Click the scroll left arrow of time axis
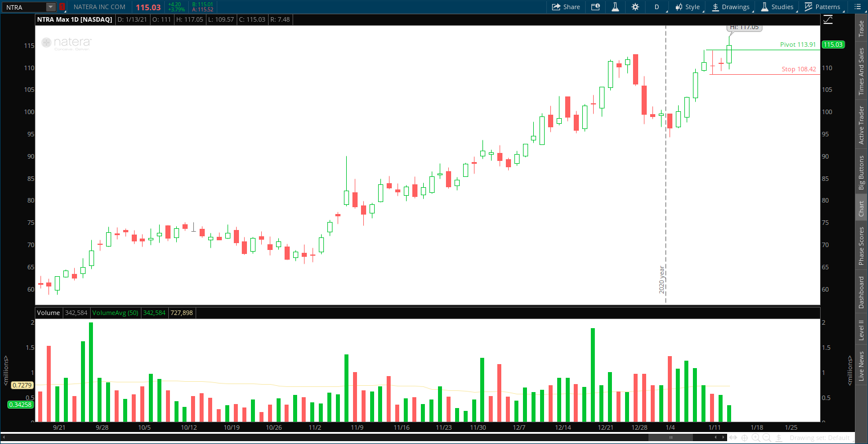 click(717, 438)
